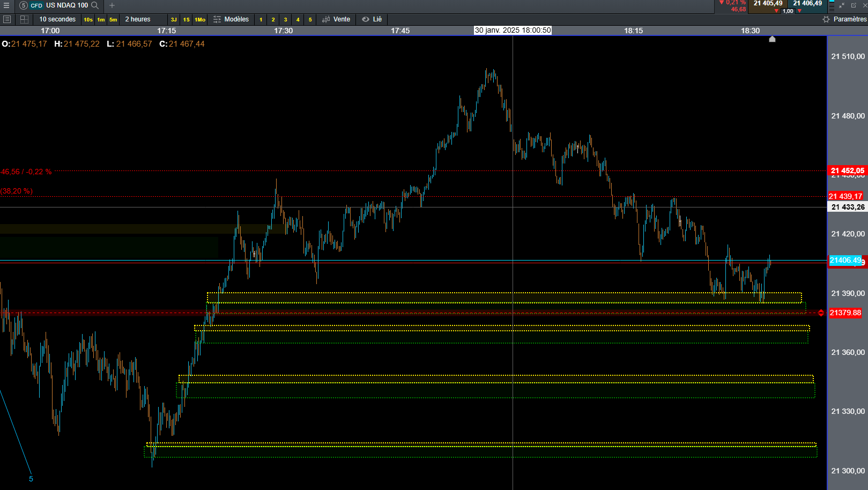Click the 21 300,00 price axis label

(x=848, y=471)
